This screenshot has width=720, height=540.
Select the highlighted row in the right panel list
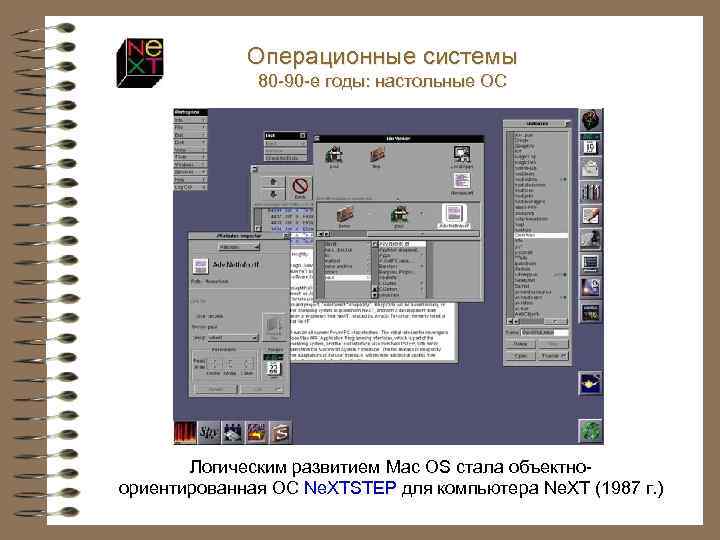(x=541, y=235)
